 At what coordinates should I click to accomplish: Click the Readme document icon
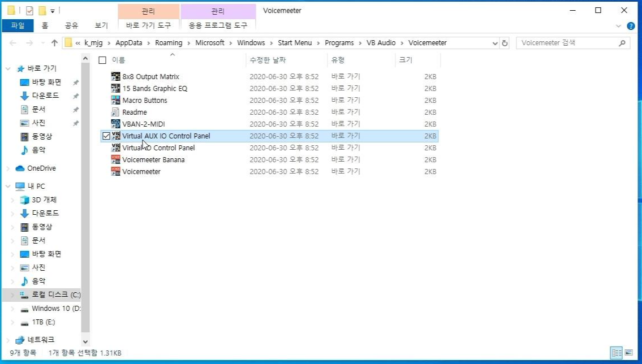(115, 112)
